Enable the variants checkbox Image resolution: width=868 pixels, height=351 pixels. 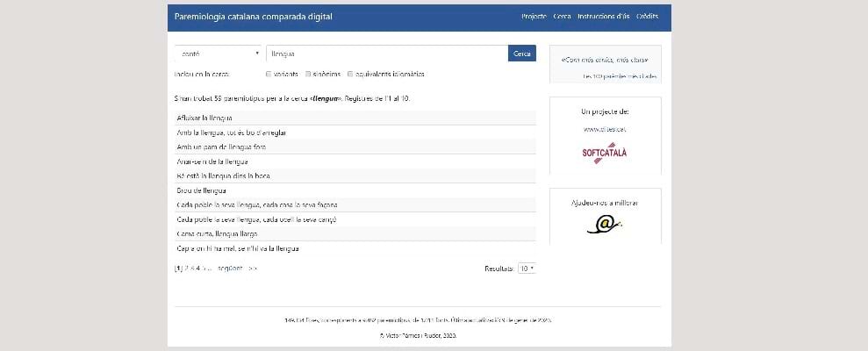pos(269,75)
